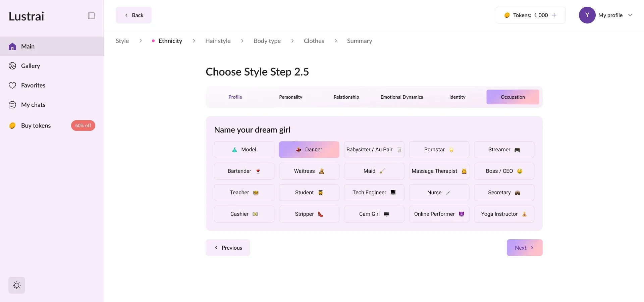Screen dimensions: 644x302
Task: Open the Emotional Dynamics tab
Action: pos(401,97)
